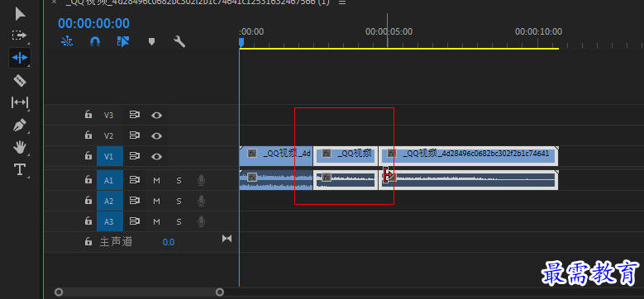Choose the Track Select Forward tool
Image resolution: width=644 pixels, height=299 pixels.
(x=19, y=36)
